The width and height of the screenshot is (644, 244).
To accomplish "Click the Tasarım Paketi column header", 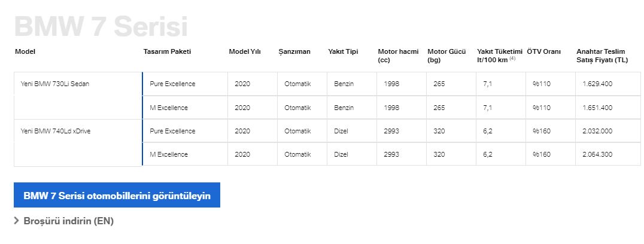I will (167, 51).
